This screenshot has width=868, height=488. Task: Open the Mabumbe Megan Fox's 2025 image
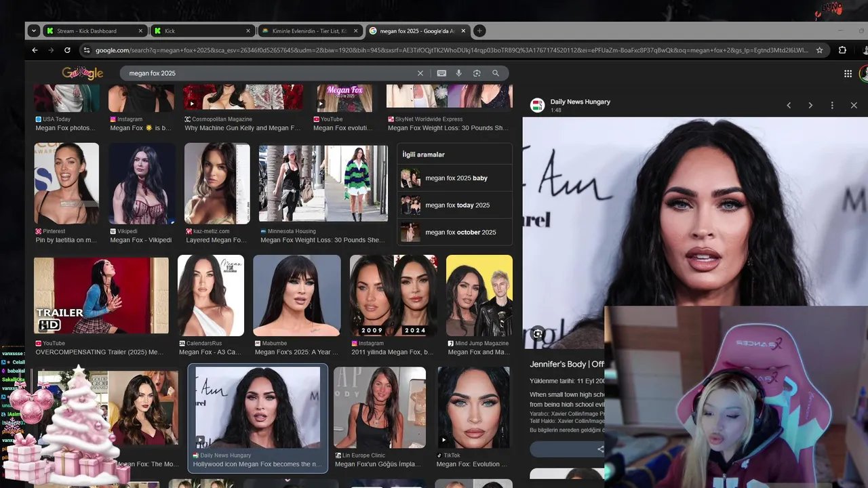[297, 296]
